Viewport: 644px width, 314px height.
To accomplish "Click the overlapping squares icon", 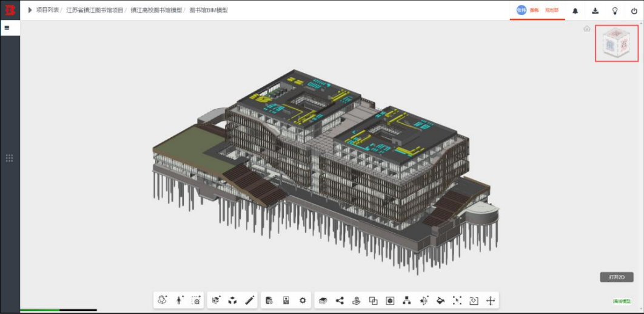I will click(374, 301).
